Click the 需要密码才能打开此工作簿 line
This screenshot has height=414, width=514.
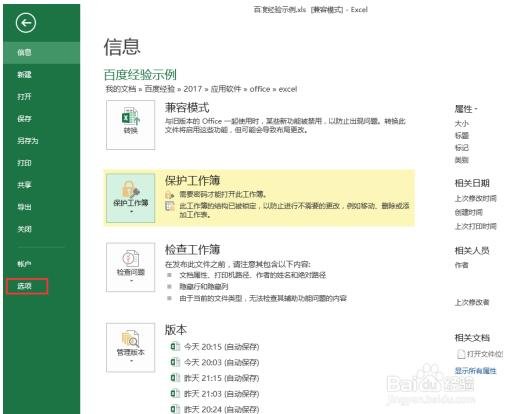[x=223, y=194]
